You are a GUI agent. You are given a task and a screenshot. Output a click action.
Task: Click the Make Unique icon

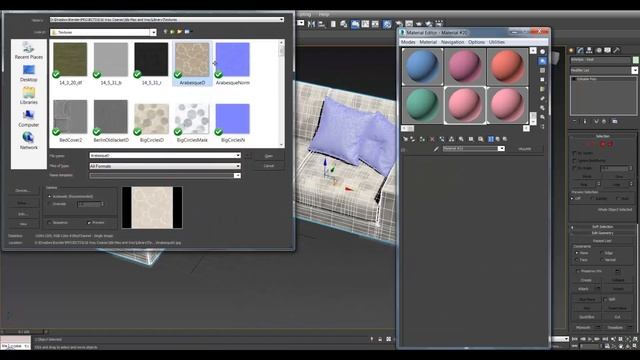tap(451, 139)
